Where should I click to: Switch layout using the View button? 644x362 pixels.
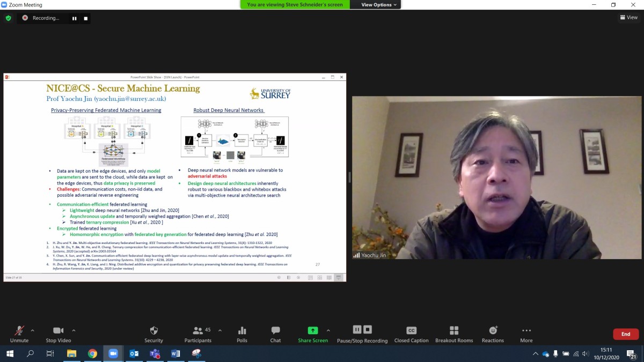pyautogui.click(x=628, y=18)
